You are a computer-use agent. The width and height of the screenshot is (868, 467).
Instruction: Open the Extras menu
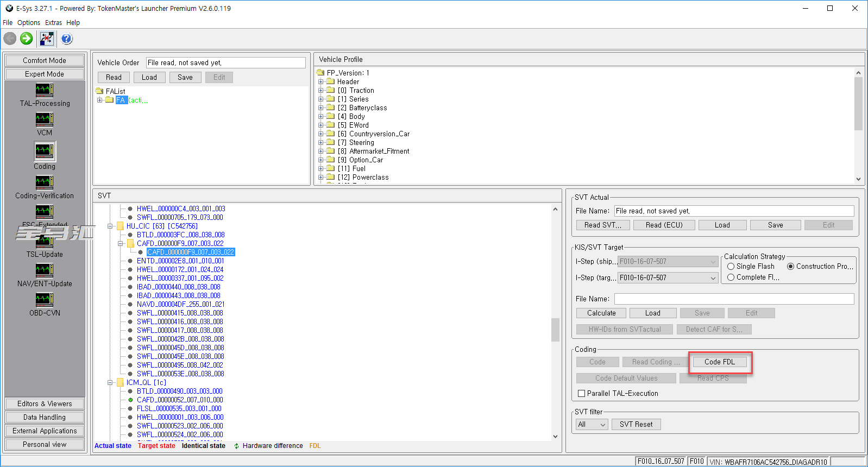point(53,23)
